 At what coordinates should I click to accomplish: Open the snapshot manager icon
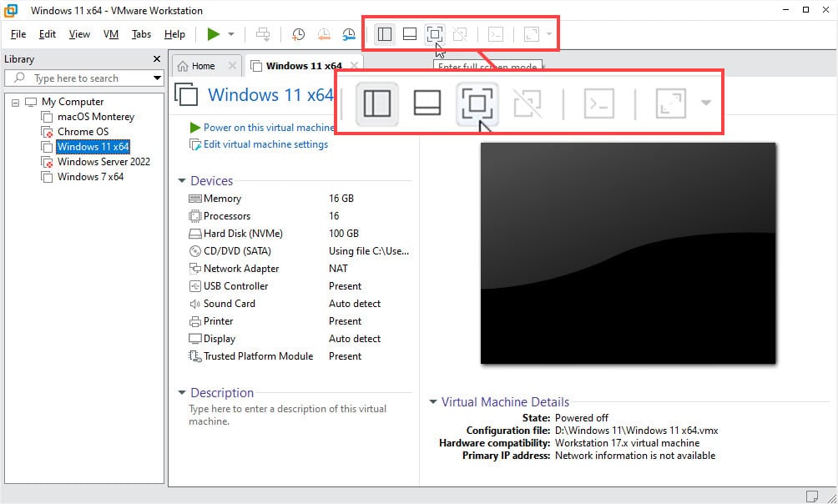[x=348, y=34]
